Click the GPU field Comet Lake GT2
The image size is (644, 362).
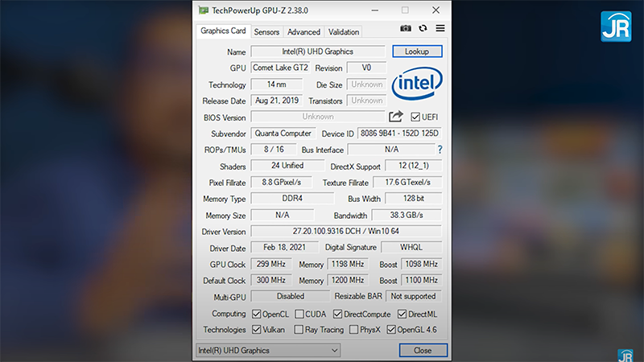click(280, 68)
